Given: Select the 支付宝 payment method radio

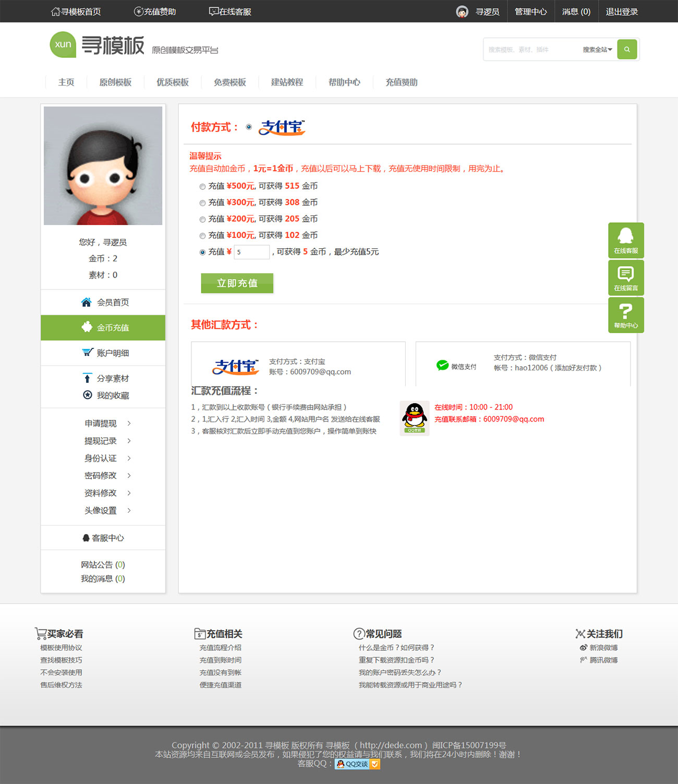Looking at the screenshot, I should point(249,127).
